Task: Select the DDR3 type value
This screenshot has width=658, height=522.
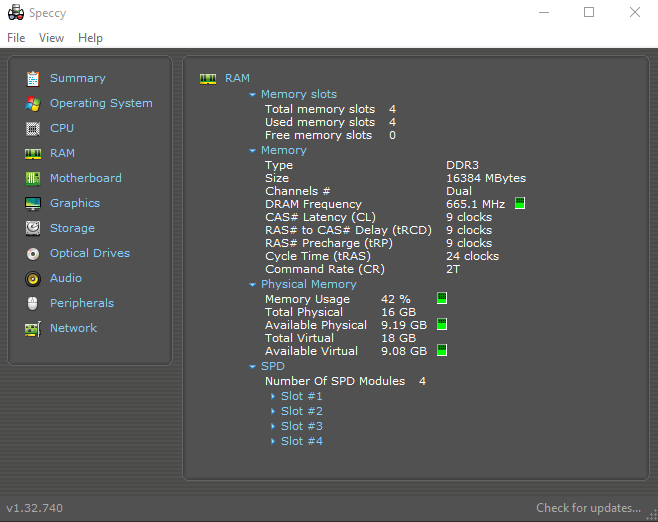Action: pyautogui.click(x=462, y=165)
